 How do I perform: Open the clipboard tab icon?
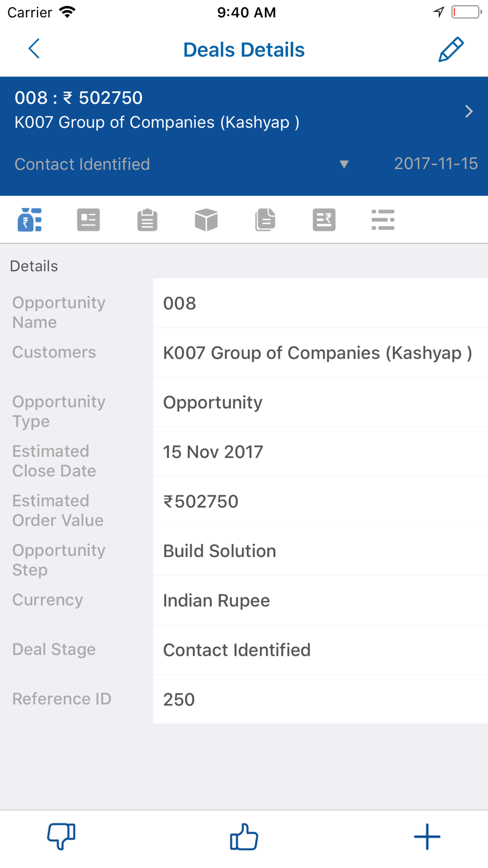(x=147, y=220)
